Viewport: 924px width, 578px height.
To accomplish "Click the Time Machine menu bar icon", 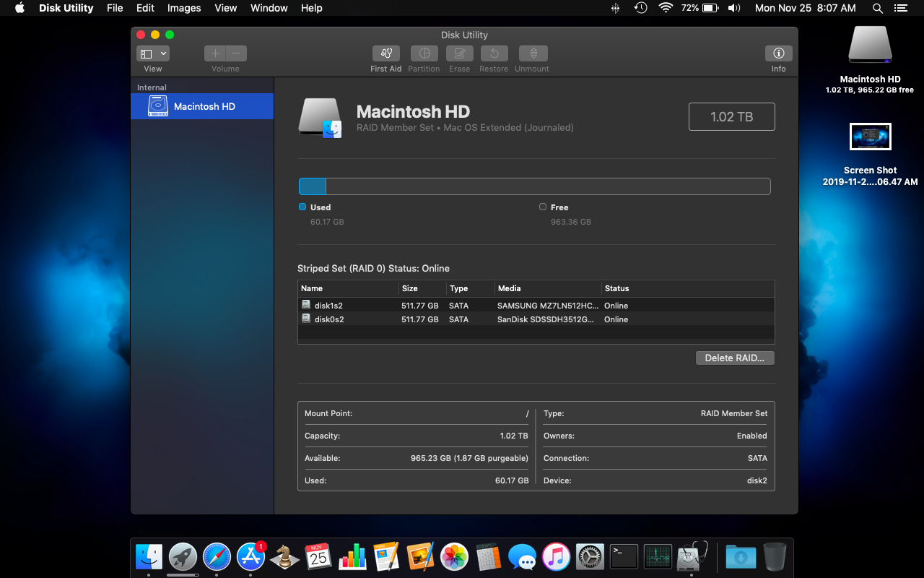I will pyautogui.click(x=640, y=8).
